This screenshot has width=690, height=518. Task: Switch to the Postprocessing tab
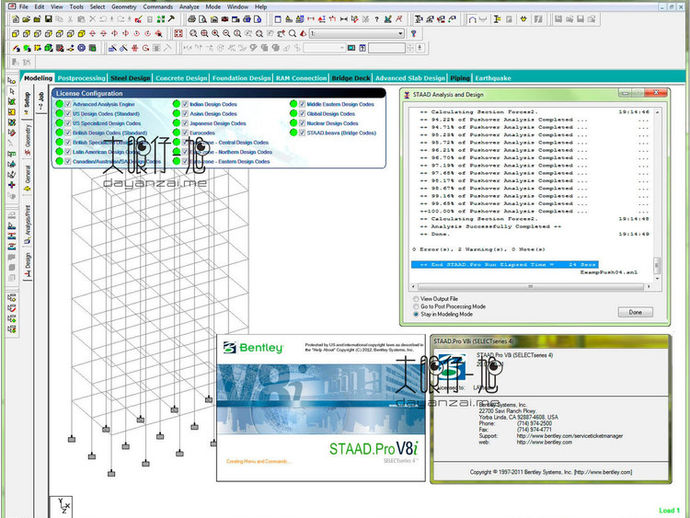point(81,78)
